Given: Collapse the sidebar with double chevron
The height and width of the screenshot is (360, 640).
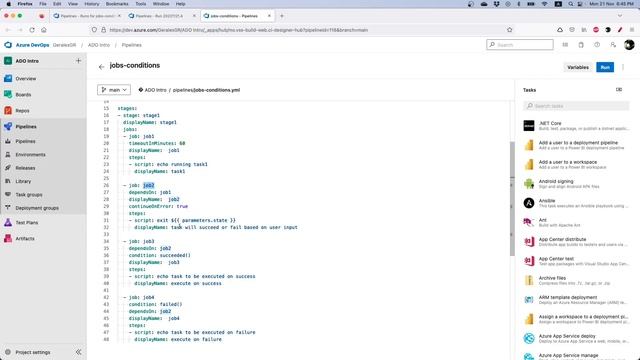Looking at the screenshot, I should coord(78,352).
